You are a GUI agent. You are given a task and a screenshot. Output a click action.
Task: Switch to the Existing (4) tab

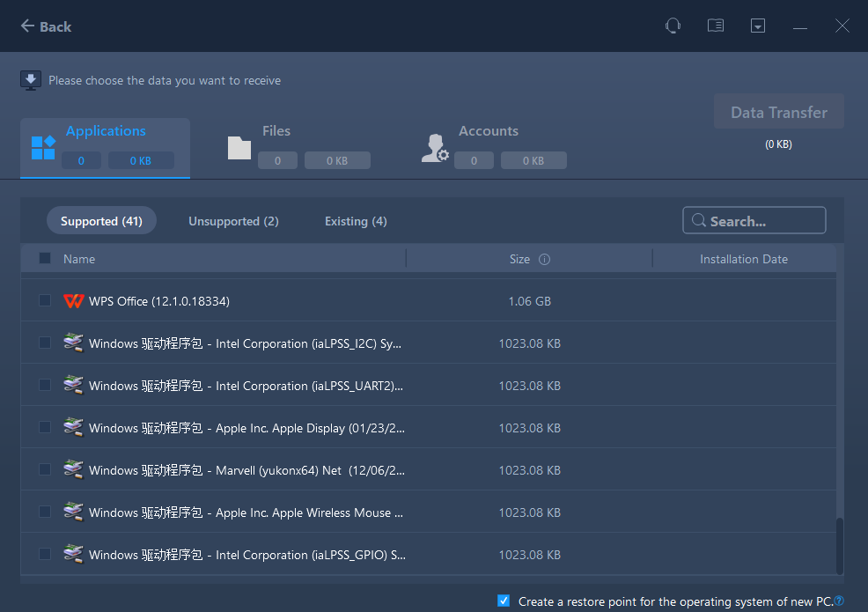[x=356, y=221]
